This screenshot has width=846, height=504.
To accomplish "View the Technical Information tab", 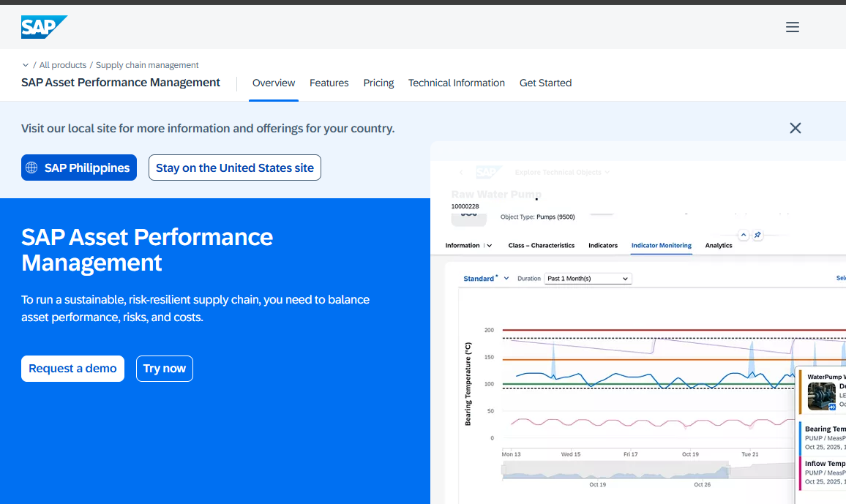I will click(457, 83).
